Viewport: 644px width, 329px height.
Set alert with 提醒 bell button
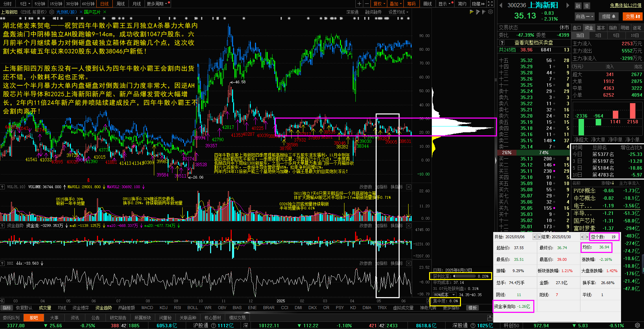[609, 16]
